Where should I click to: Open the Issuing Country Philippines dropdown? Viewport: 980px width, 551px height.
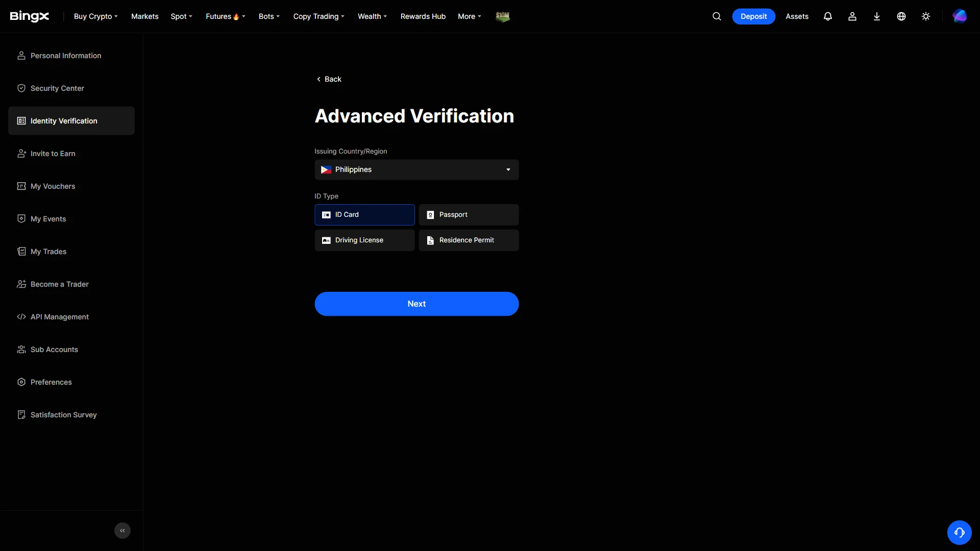coord(416,169)
